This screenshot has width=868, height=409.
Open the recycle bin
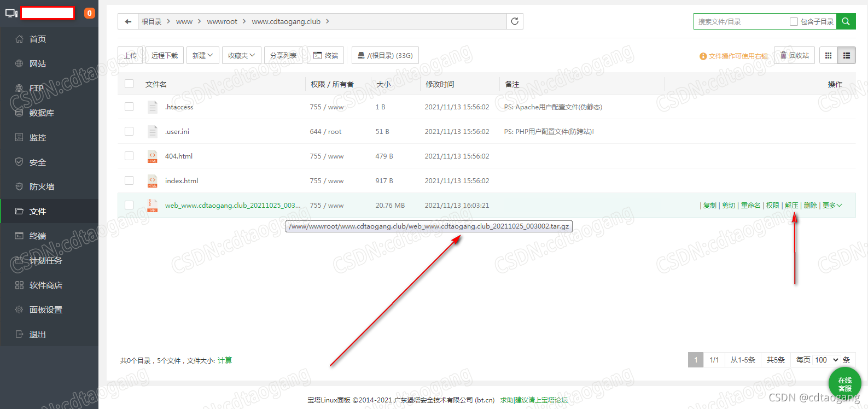click(x=794, y=55)
